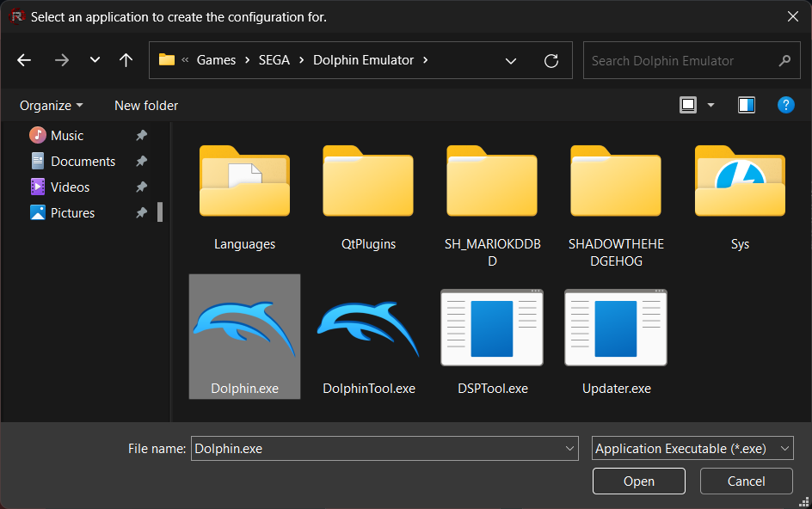Screen dimensions: 812x509
Task: Click the QtPlugins folder name
Action: (x=368, y=244)
